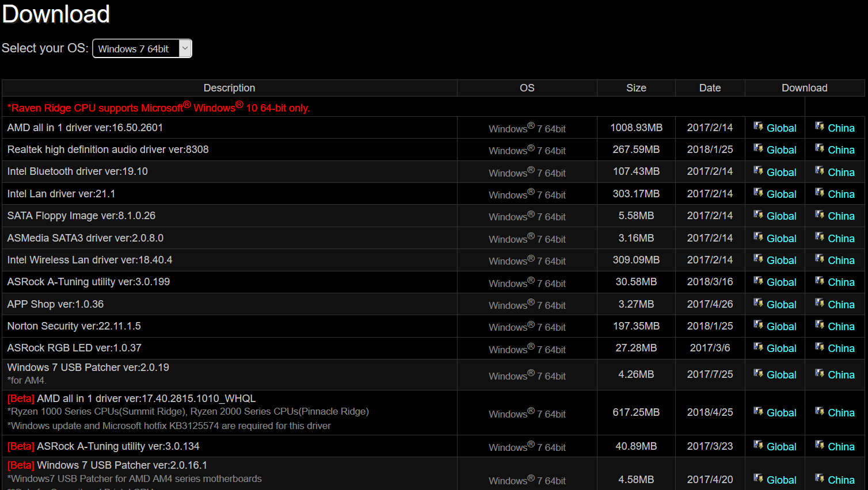
Task: Click download icon beside Global for ASRock RGB LED
Action: [x=758, y=347]
